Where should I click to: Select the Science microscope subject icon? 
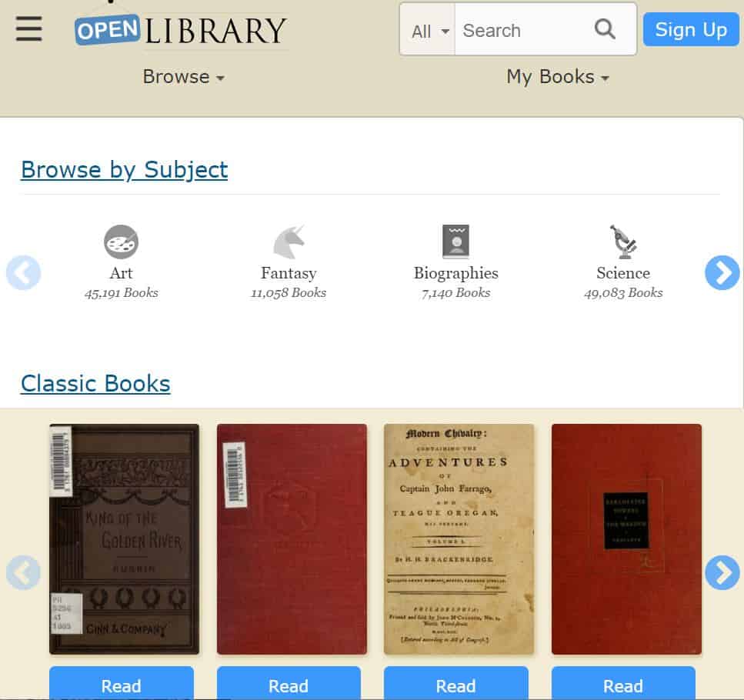[x=623, y=242]
